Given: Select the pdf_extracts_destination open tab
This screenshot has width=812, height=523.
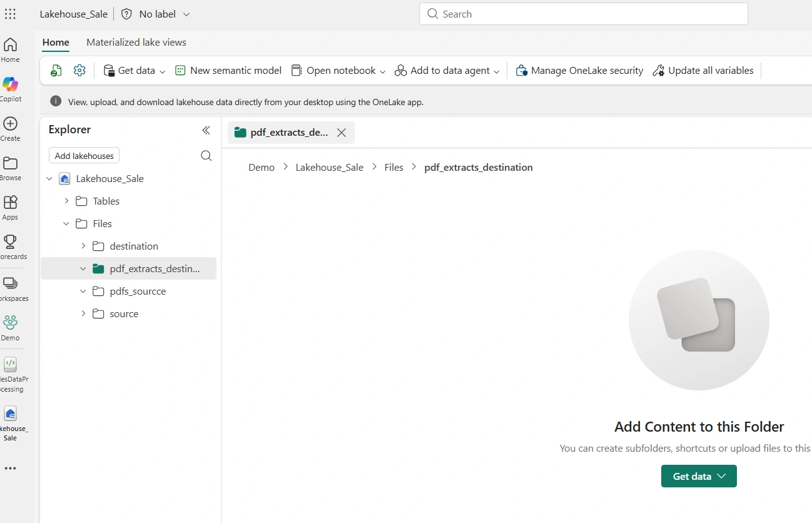Looking at the screenshot, I should click(x=292, y=133).
